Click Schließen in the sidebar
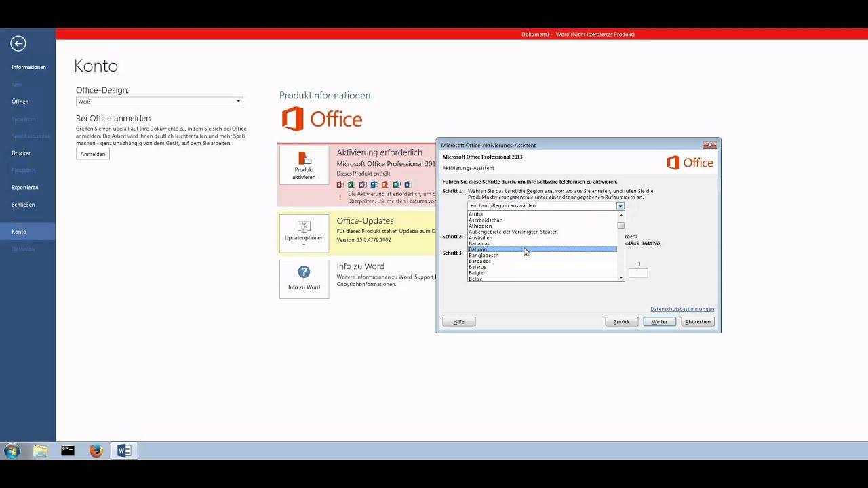Image resolution: width=868 pixels, height=488 pixels. pos(23,205)
